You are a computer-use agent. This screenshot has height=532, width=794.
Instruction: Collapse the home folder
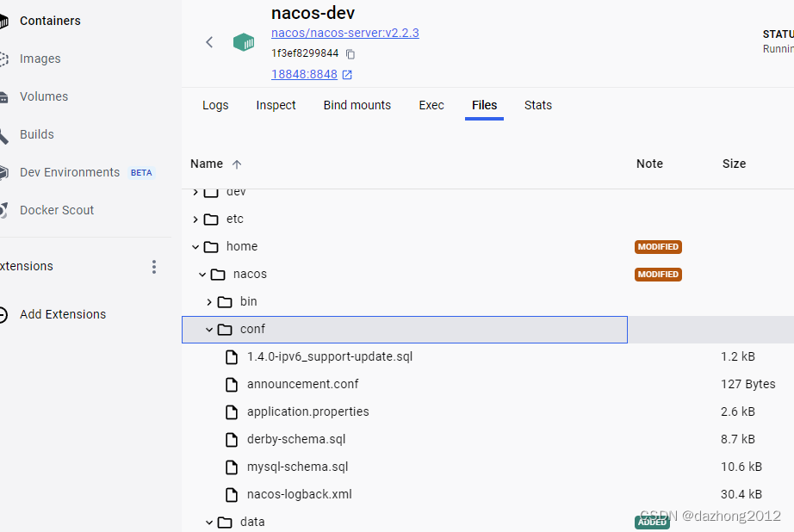click(x=195, y=246)
